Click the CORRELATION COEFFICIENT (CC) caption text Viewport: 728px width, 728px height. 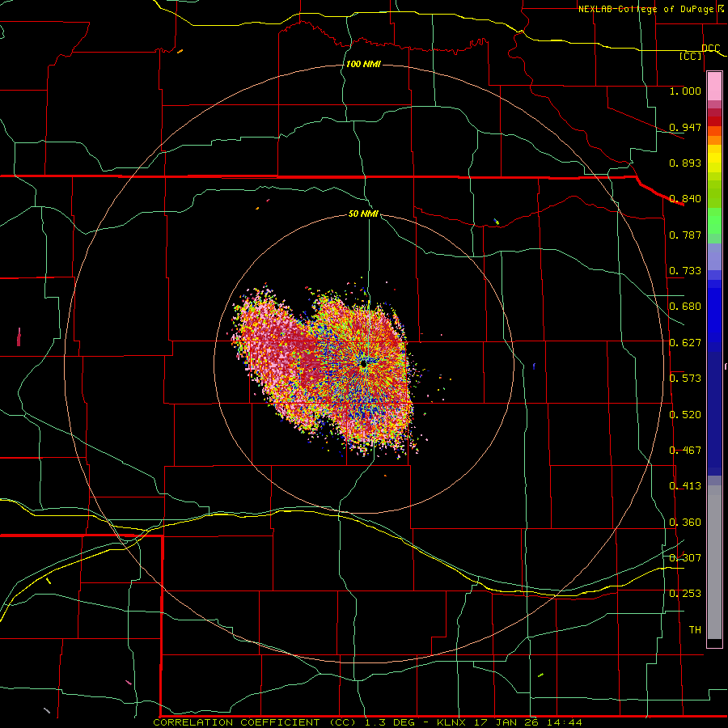tap(255, 722)
